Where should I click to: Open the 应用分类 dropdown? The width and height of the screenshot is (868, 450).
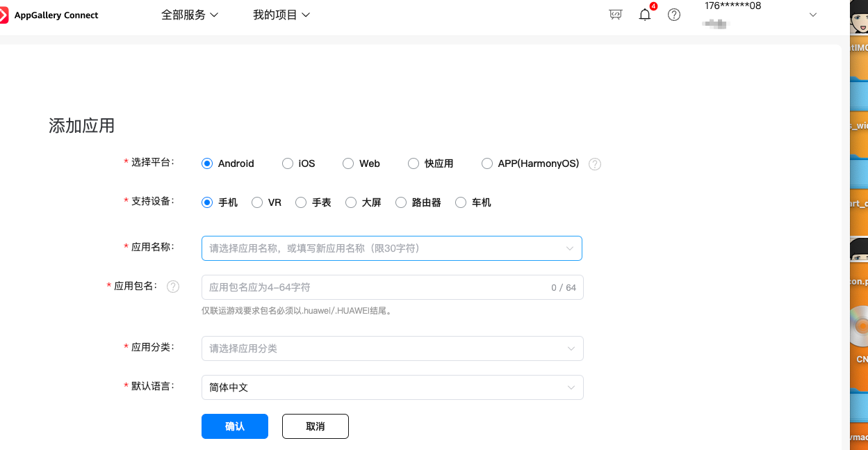[x=391, y=348]
